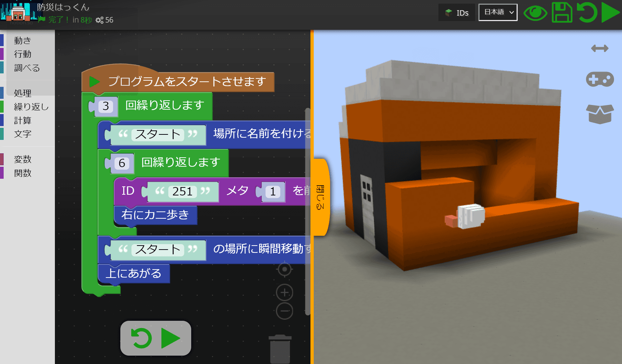
Task: Center workspace using the crosshair icon
Action: click(284, 270)
